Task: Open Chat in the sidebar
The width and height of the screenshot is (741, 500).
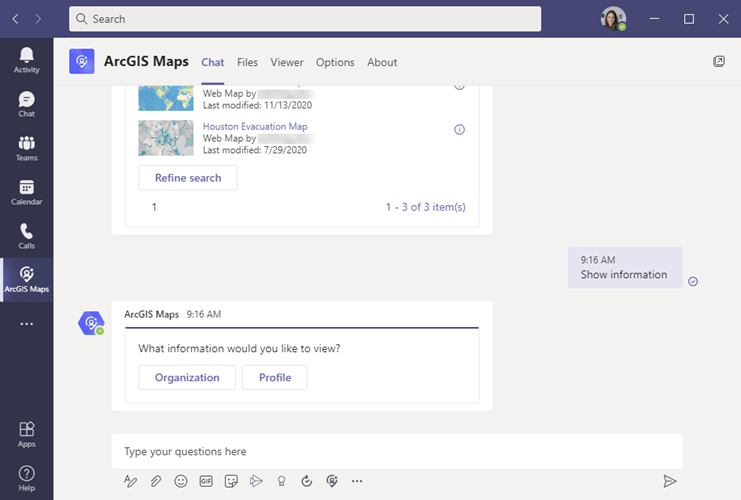Action: (x=26, y=104)
